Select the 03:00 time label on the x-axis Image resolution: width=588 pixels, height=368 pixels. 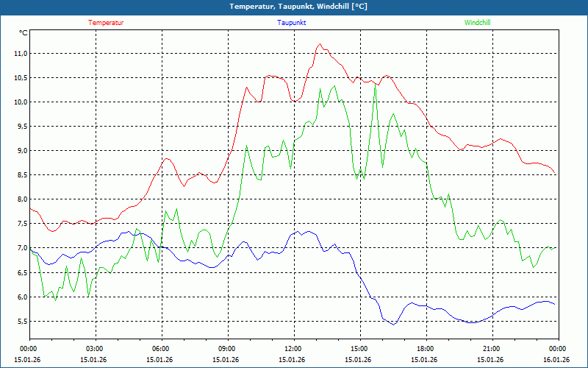pyautogui.click(x=95, y=349)
